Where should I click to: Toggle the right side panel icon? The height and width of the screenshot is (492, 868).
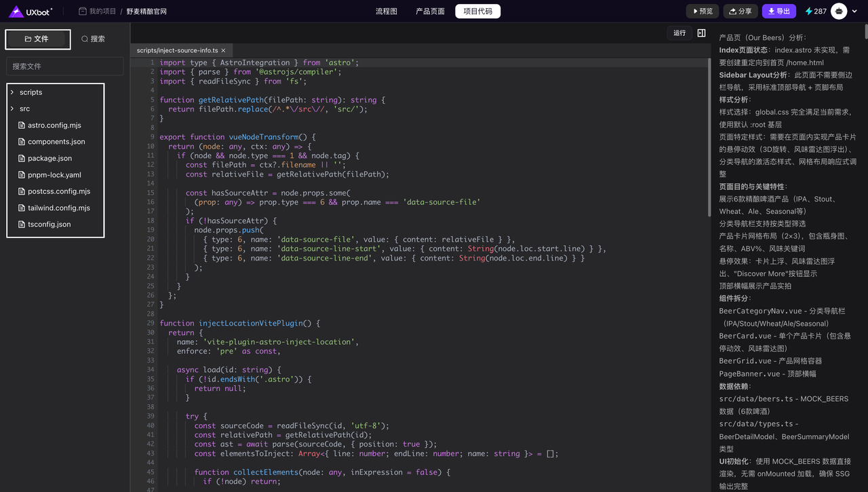click(x=701, y=33)
